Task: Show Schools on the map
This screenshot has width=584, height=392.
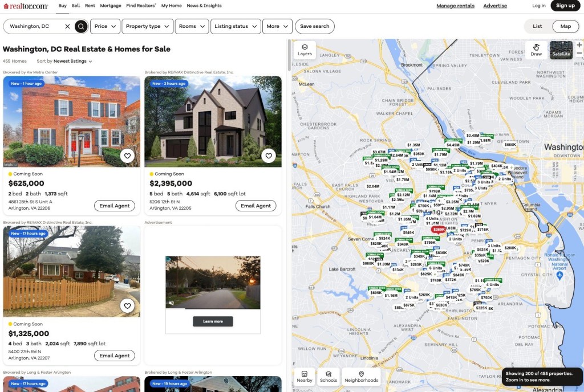Action: pyautogui.click(x=328, y=377)
